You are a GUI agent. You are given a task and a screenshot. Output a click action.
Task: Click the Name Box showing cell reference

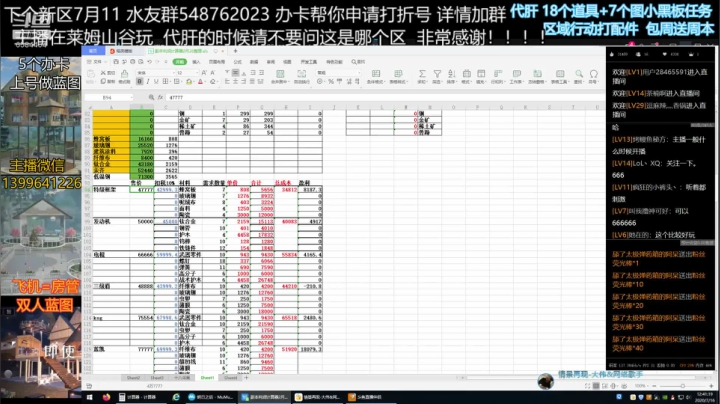(x=107, y=97)
